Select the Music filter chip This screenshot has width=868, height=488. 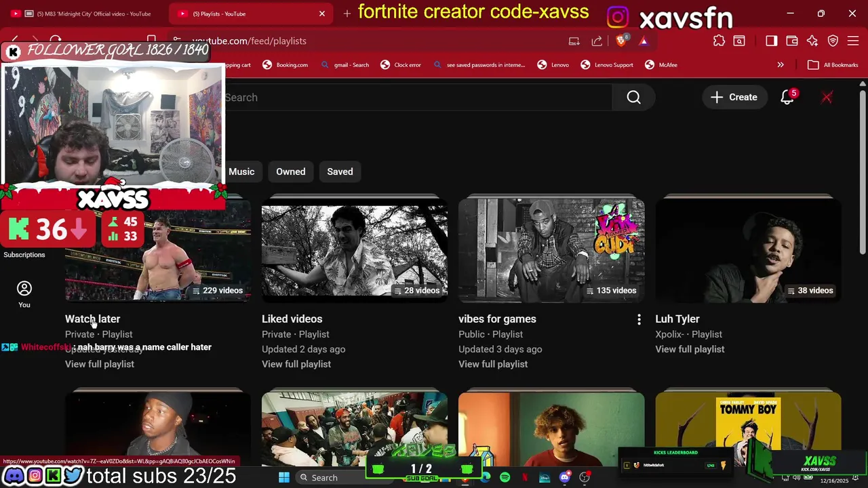(x=241, y=171)
